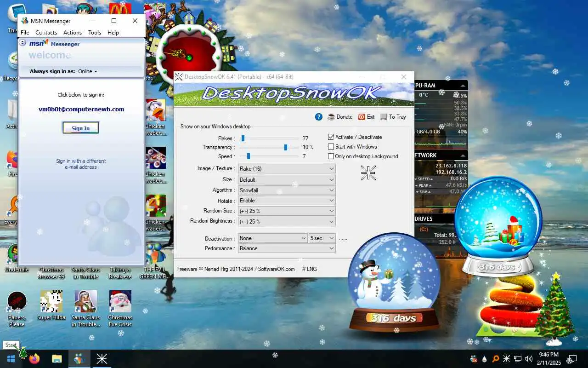588x368 pixels.
Task: Open Always sign in as Online dropdown
Action: click(88, 71)
